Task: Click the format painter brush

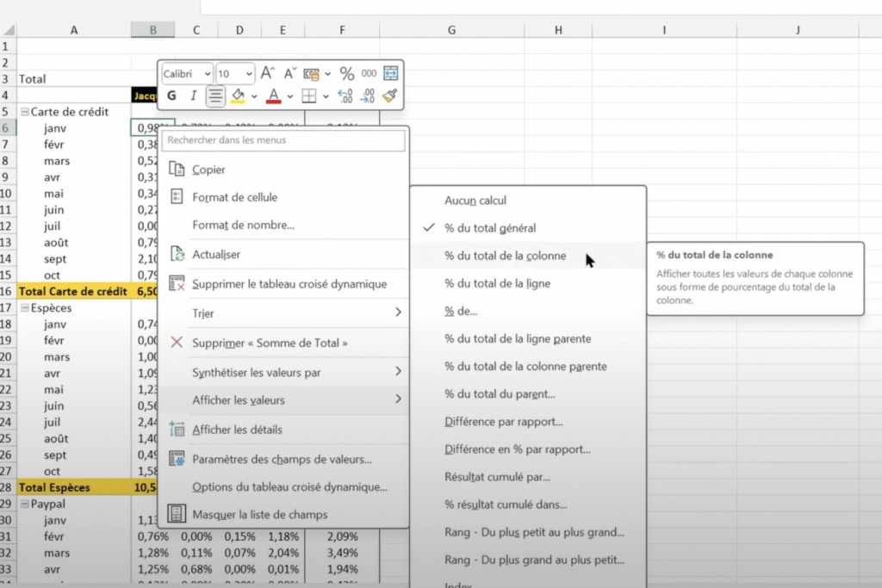Action: pos(389,96)
